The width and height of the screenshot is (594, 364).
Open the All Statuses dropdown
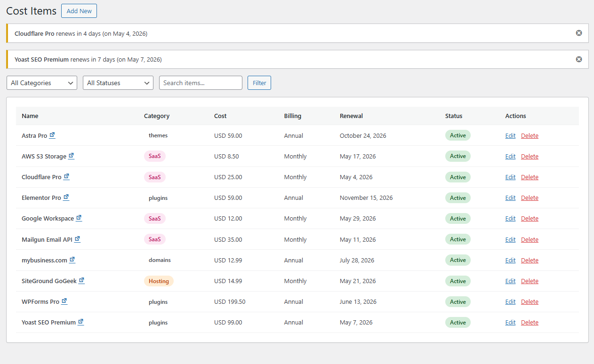point(118,83)
